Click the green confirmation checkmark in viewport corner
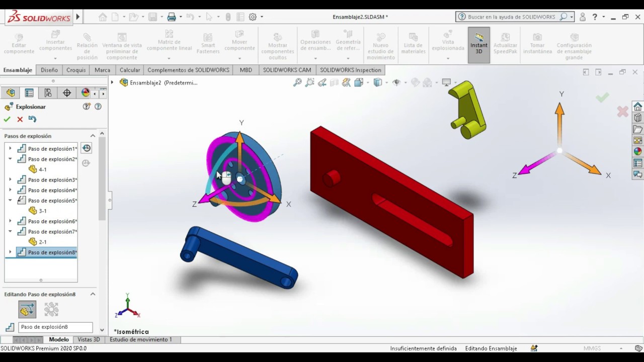 tap(602, 98)
